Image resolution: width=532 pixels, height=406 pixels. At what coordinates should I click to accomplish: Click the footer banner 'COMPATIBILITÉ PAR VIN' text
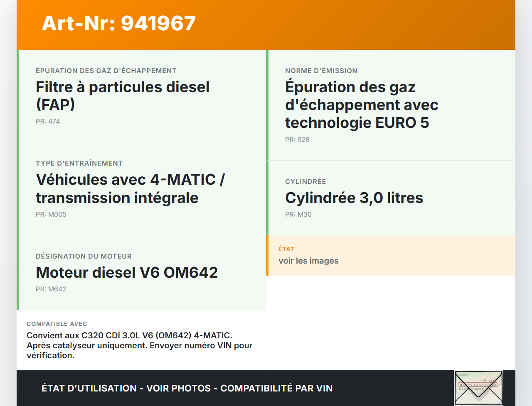(x=276, y=388)
